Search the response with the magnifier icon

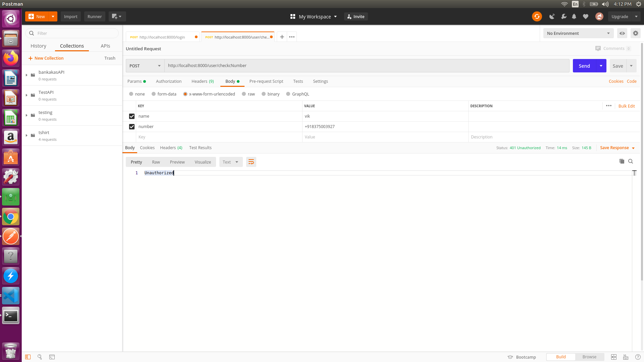[631, 161]
